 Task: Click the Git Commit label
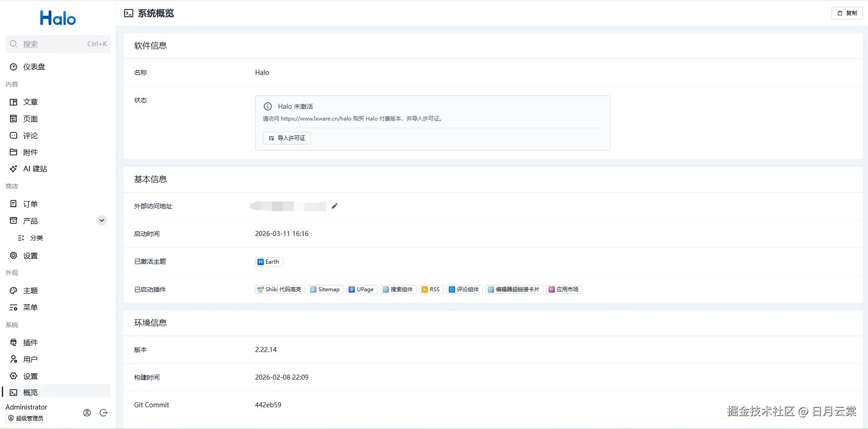tap(151, 405)
